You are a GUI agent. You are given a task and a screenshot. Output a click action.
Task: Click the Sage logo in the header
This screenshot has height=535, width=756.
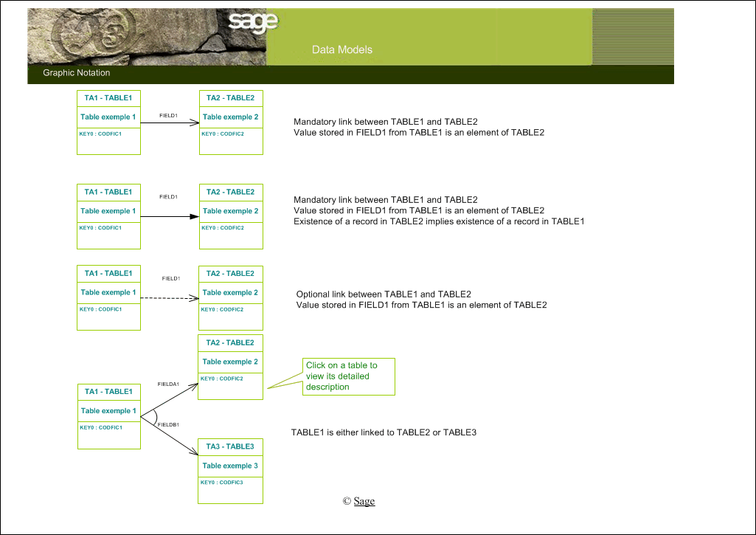click(253, 21)
